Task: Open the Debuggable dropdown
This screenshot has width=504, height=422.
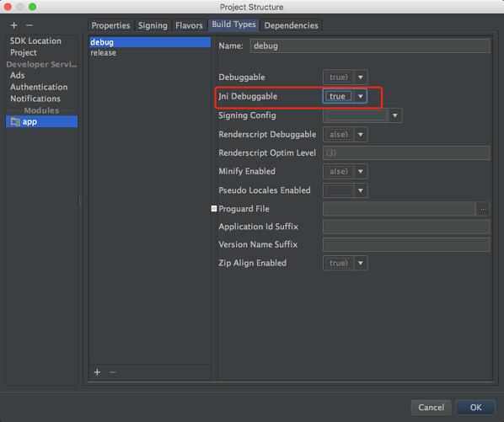Action: tap(361, 77)
